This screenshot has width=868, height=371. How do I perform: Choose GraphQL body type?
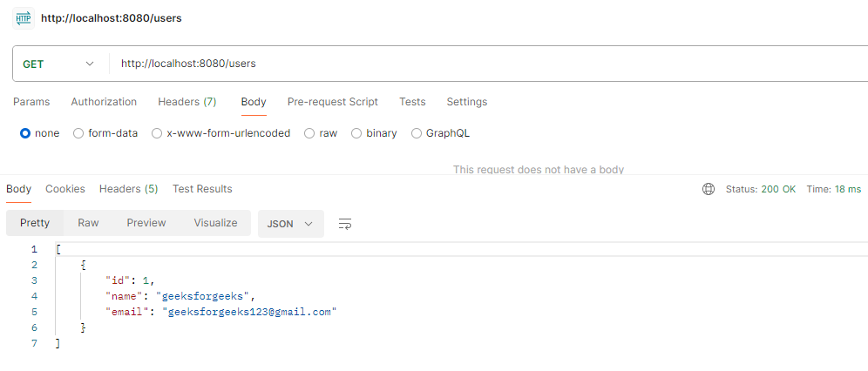click(x=417, y=133)
